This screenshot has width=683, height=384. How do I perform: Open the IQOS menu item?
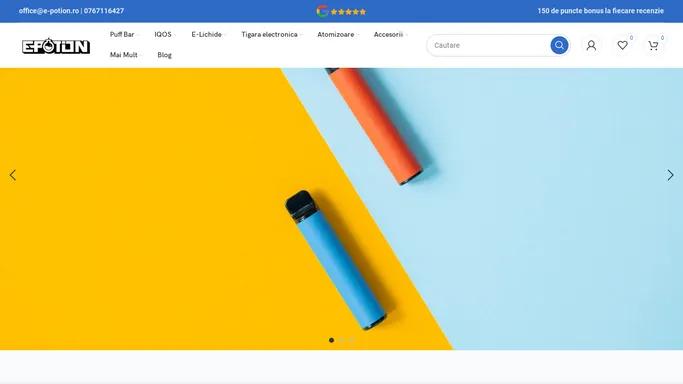(164, 34)
